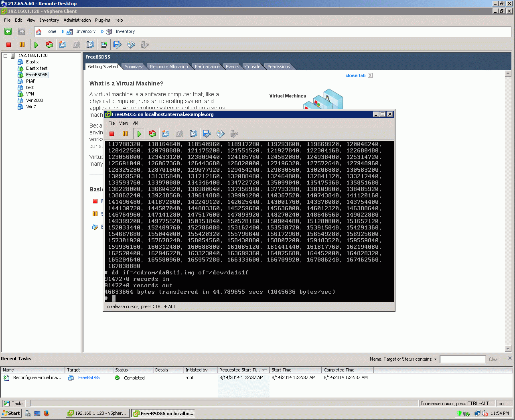This screenshot has height=420, width=515.
Task: Power on VM in FreeBSD55 console window
Action: [x=139, y=134]
